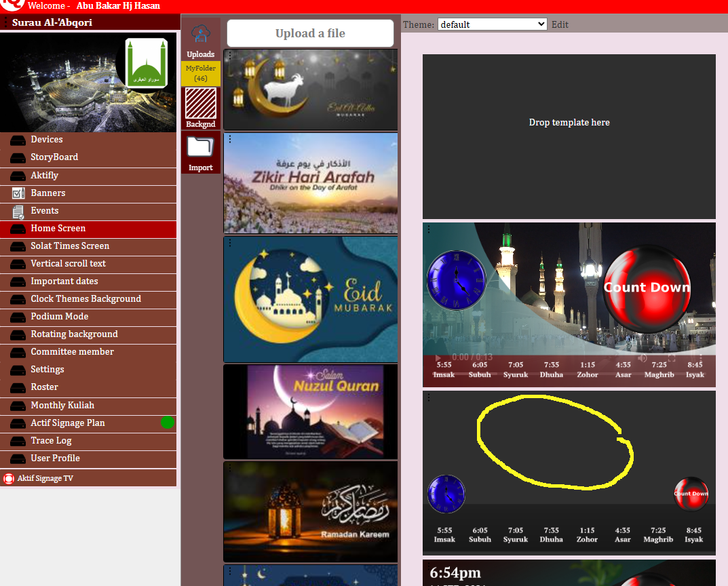Viewport: 728px width, 586px height.
Task: Select the Zikir Hari Arafah thumbnail
Action: 311,183
